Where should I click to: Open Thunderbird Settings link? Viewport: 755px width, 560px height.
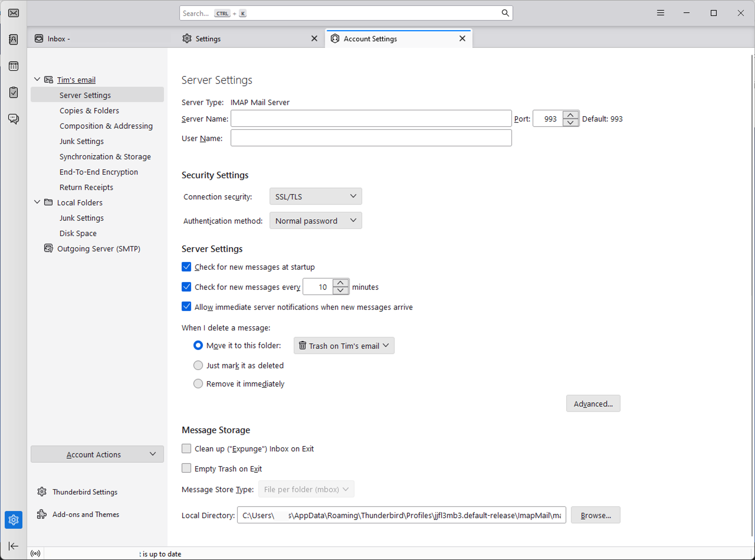[85, 492]
